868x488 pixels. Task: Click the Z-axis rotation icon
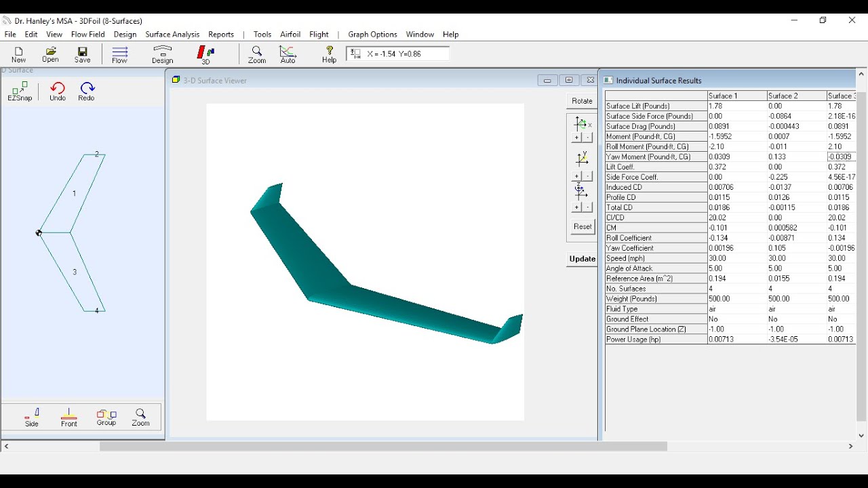pyautogui.click(x=581, y=191)
